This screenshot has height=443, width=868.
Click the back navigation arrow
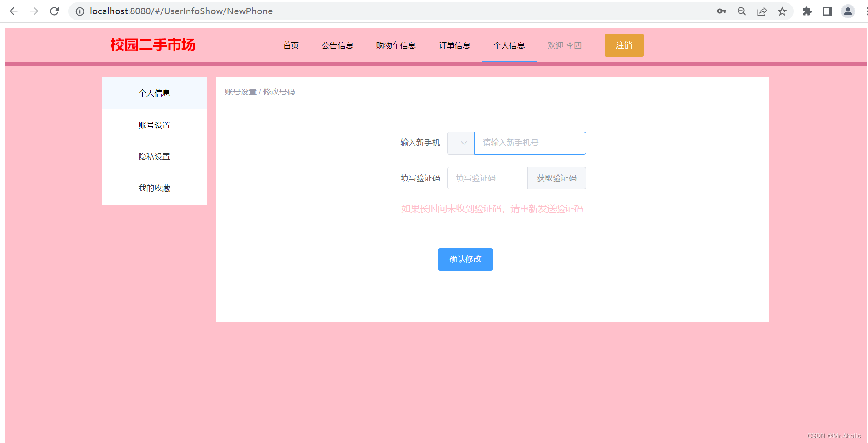point(14,11)
